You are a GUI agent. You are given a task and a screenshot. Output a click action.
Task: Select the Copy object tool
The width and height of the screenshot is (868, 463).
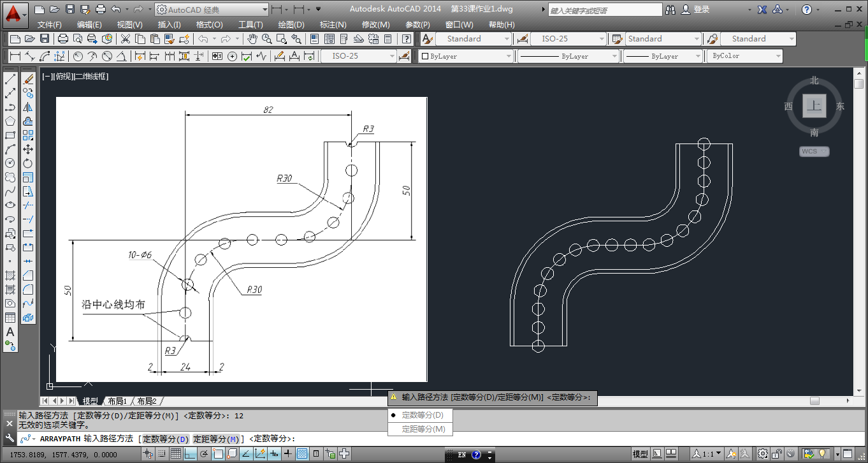coord(28,93)
